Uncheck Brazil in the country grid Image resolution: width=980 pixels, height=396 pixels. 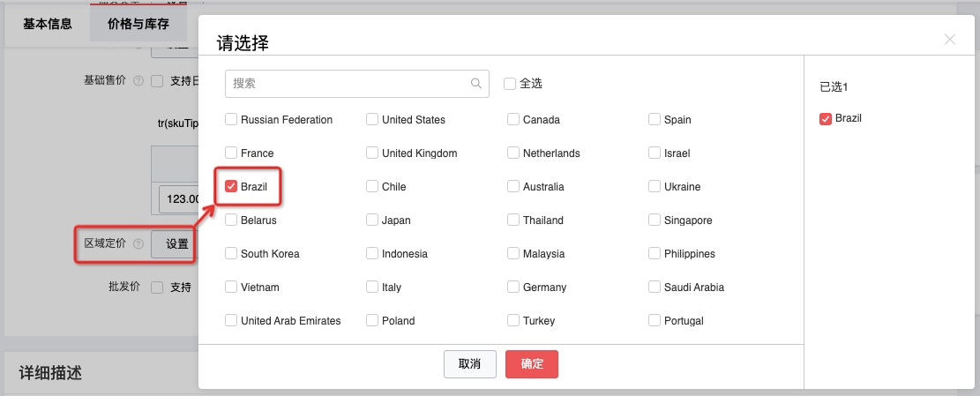click(231, 187)
